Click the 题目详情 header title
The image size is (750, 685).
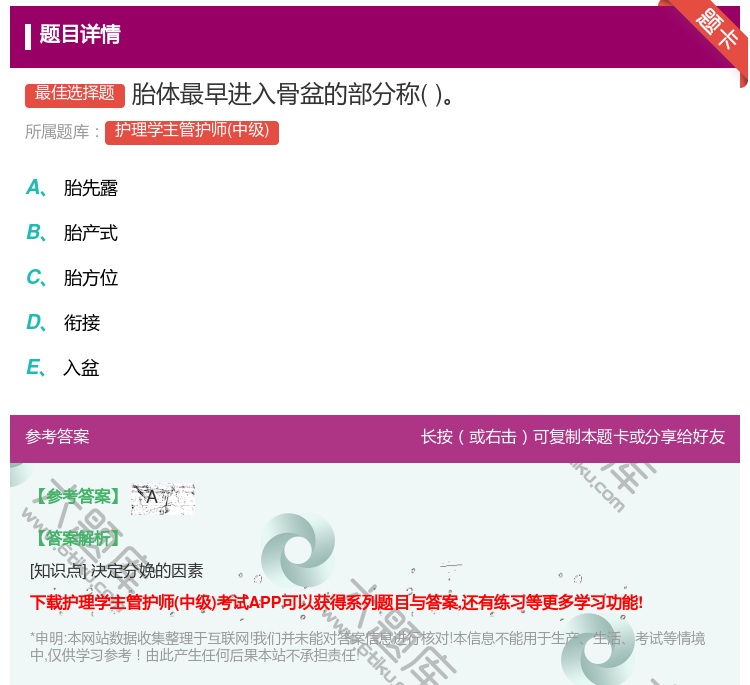pos(80,35)
